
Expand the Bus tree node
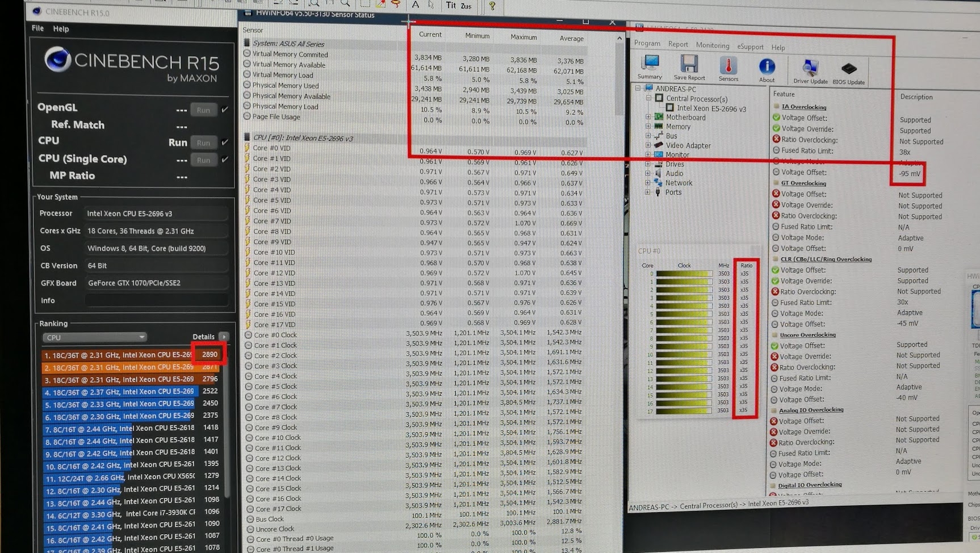point(648,136)
